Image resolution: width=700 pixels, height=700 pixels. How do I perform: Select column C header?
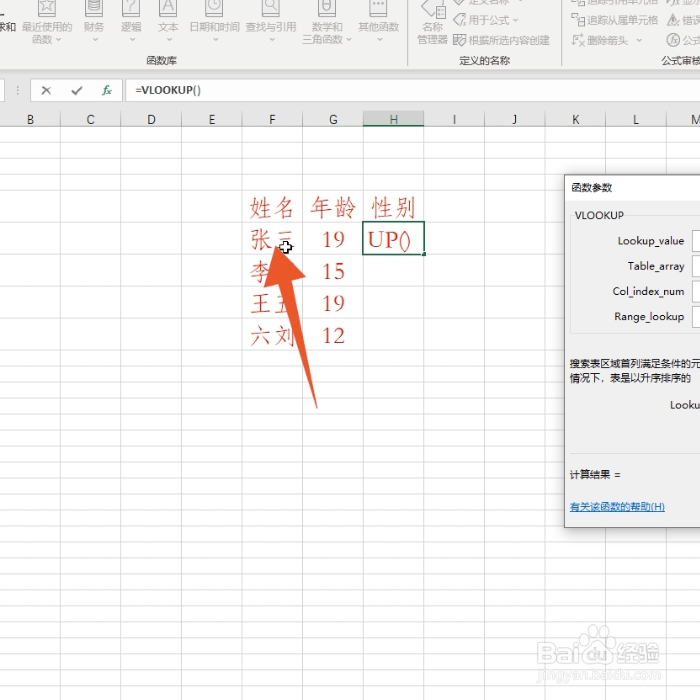click(91, 120)
